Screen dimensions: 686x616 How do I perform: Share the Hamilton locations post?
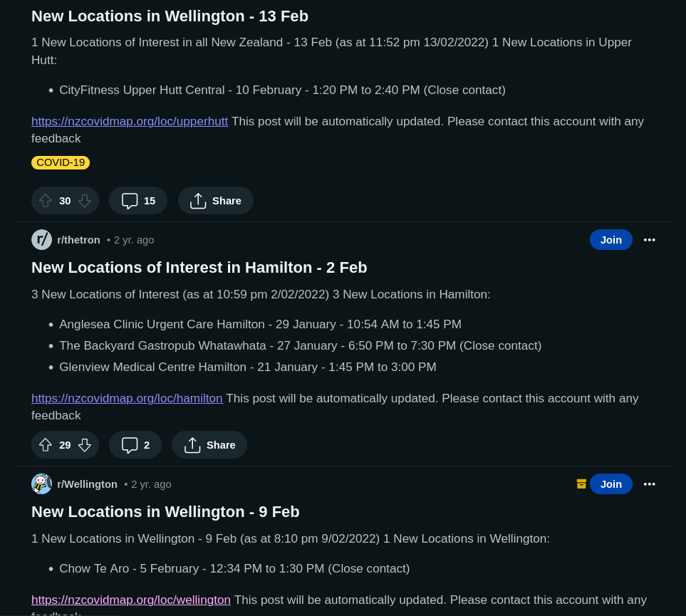point(209,445)
